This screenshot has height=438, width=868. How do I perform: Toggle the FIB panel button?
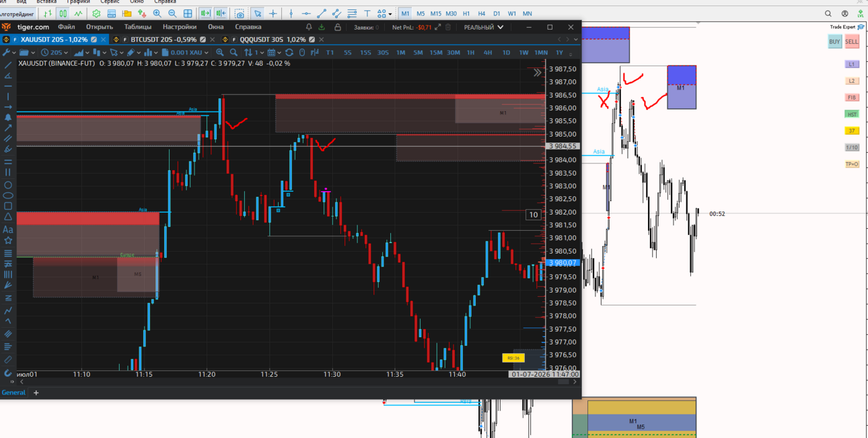coord(852,98)
